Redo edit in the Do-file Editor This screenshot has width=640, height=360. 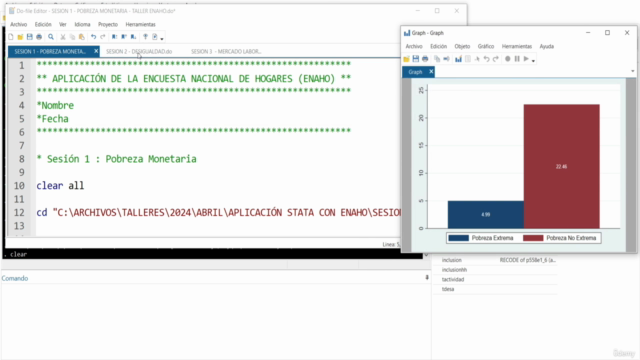103,37
